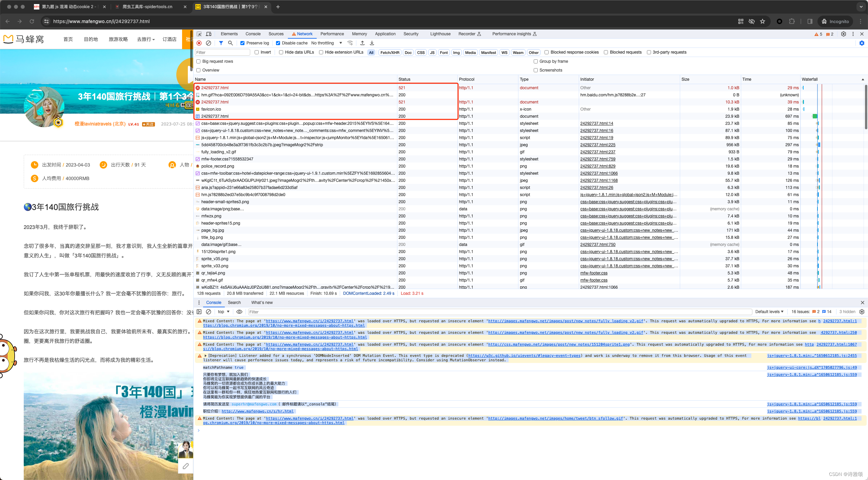Filter requests by Img type
This screenshot has width=868, height=480.
coord(456,53)
